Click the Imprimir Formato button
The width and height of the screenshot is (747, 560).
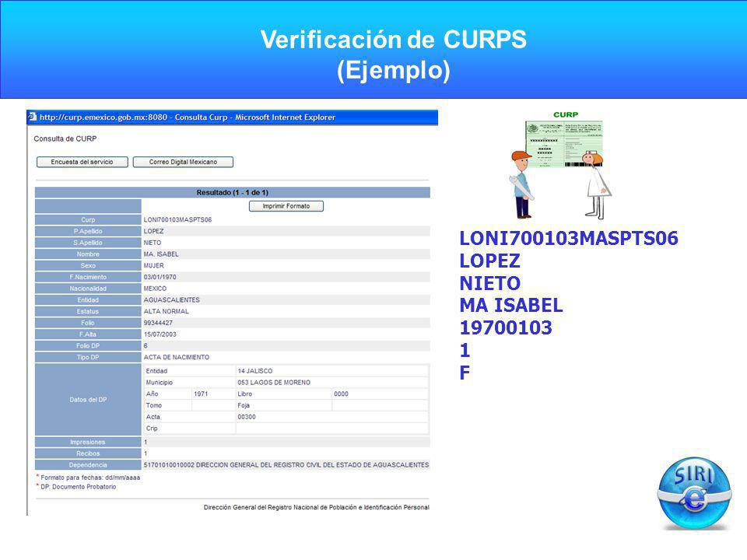(x=286, y=206)
